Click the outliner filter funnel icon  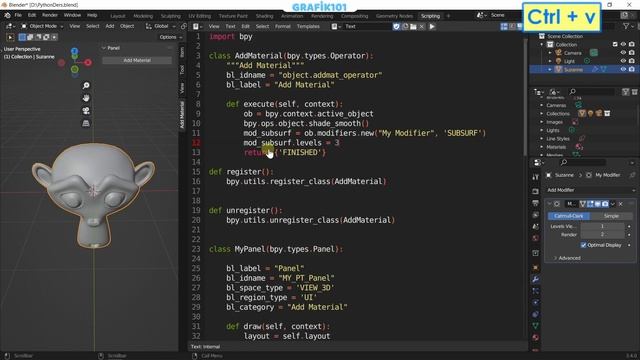click(x=626, y=26)
